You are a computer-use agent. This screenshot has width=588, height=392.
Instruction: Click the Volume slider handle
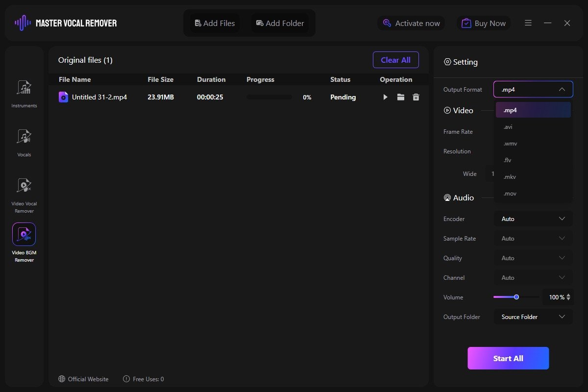pyautogui.click(x=516, y=297)
